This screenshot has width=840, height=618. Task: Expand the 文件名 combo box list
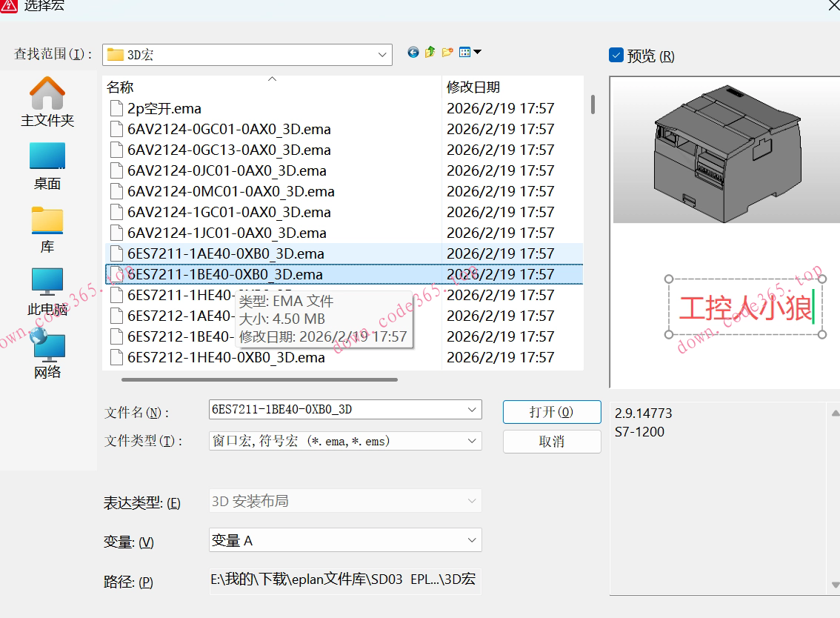pos(472,410)
